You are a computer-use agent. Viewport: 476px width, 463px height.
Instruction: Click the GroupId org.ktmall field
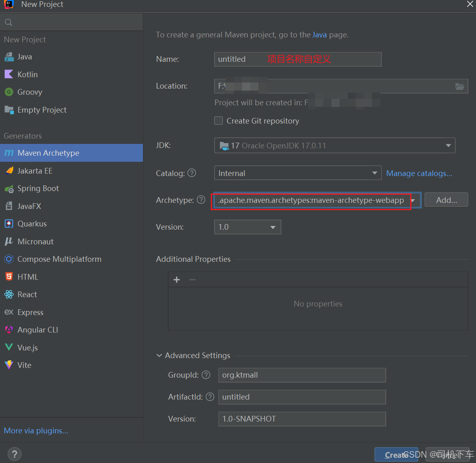coord(302,375)
